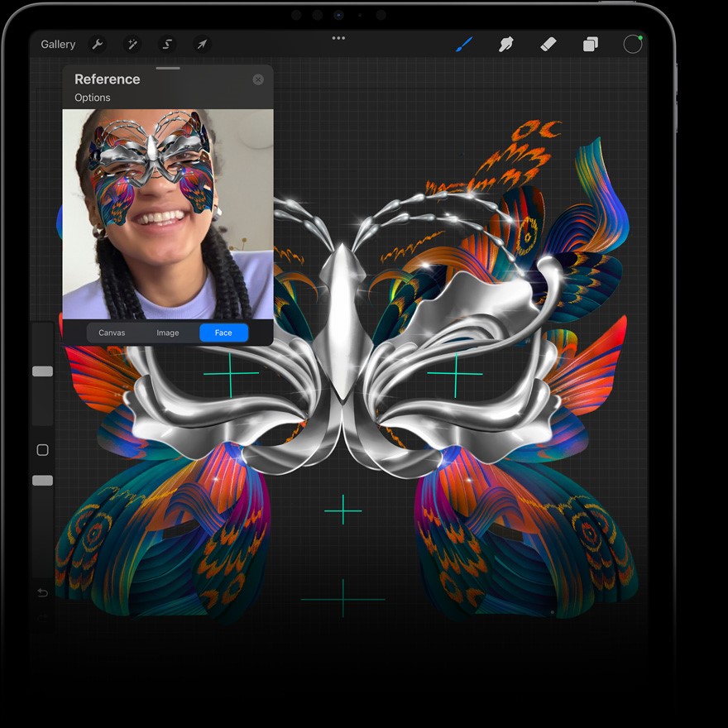728x728 pixels.
Task: Select the Smudge finger tool
Action: point(506,45)
